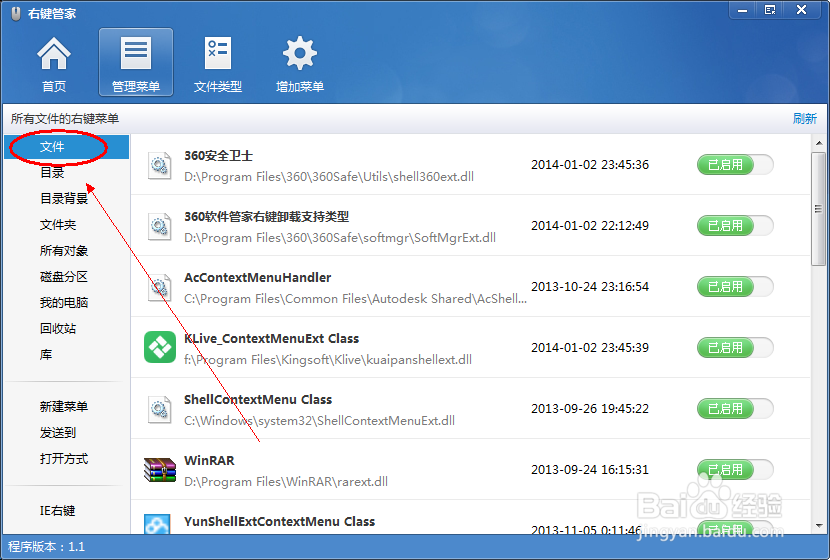Click the shell360ext.dll path text

pos(329,177)
